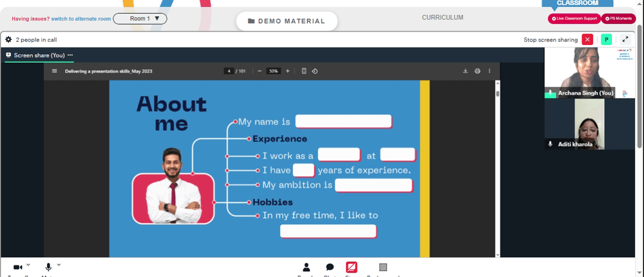Click the 'Experience' heading on slide

[279, 139]
